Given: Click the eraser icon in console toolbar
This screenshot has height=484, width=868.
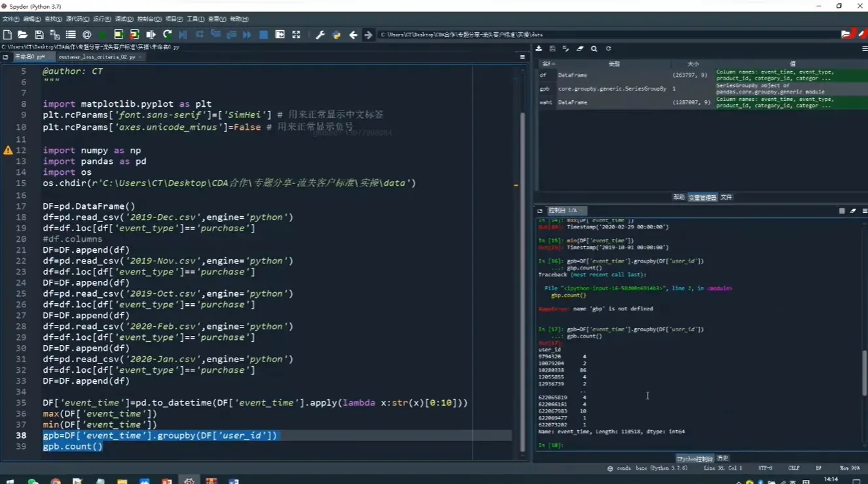Looking at the screenshot, I should coord(853,211).
